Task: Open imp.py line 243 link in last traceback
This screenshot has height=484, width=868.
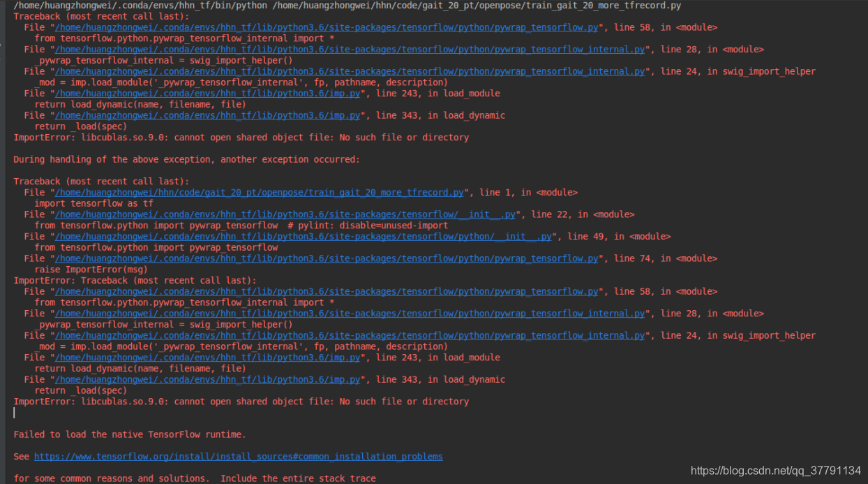Action: [208, 358]
